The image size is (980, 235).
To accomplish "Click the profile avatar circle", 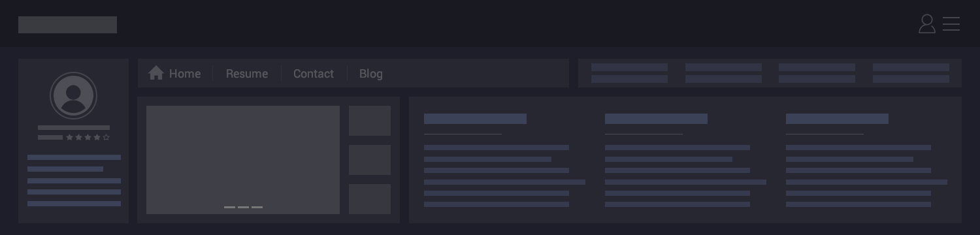I will (x=73, y=96).
